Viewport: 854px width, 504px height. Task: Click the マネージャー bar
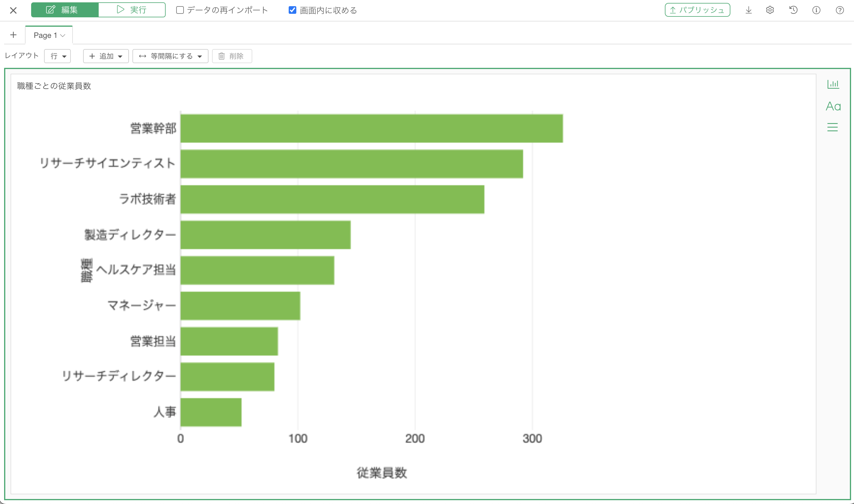(241, 306)
